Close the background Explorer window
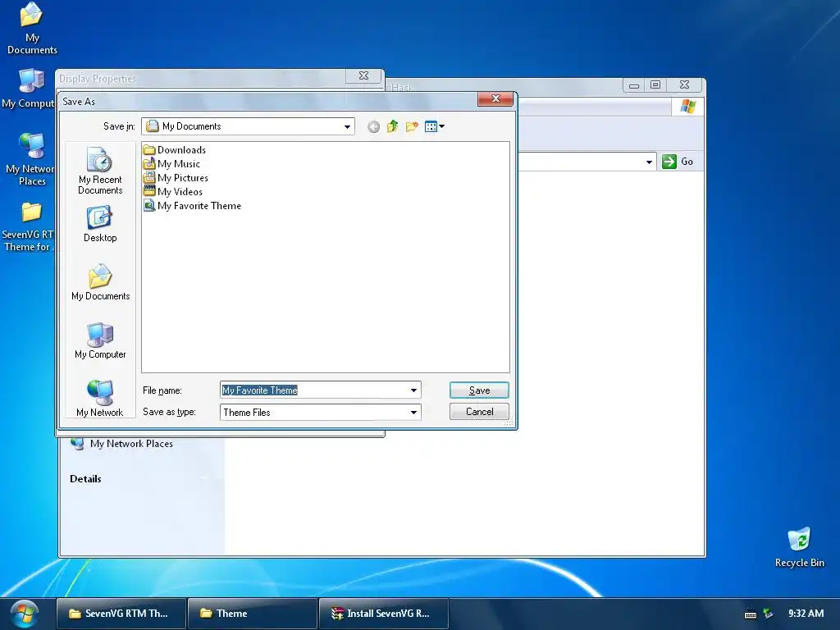The width and height of the screenshot is (840, 630). coord(684,85)
